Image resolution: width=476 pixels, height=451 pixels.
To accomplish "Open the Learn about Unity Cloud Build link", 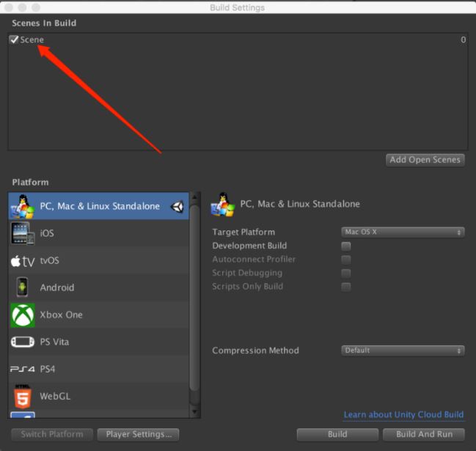I will 403,414.
